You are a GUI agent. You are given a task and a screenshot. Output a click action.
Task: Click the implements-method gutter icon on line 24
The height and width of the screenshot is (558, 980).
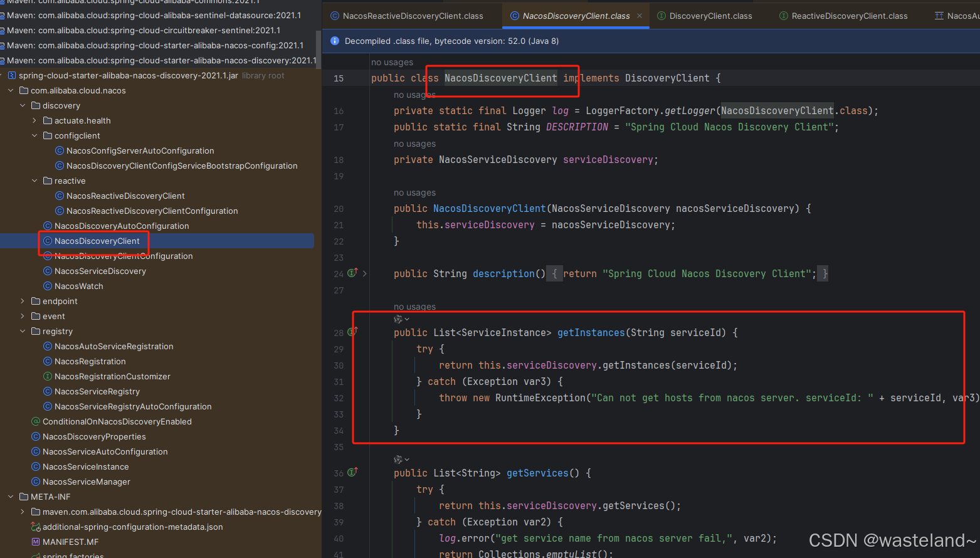[x=352, y=273]
